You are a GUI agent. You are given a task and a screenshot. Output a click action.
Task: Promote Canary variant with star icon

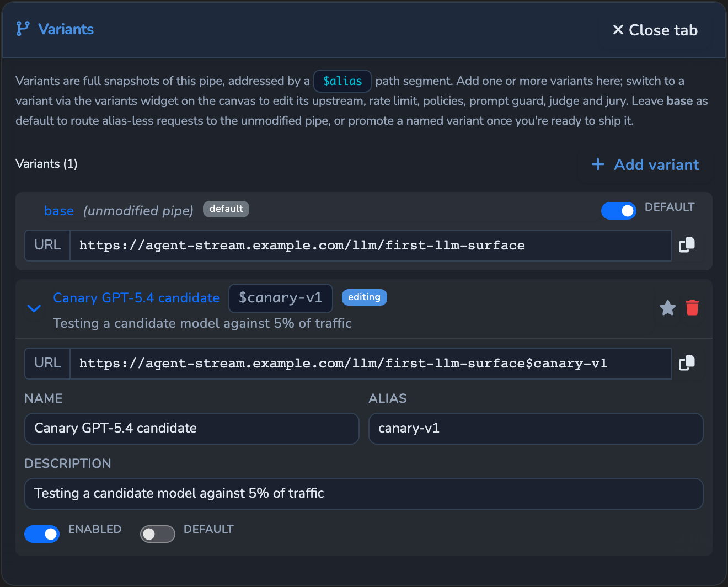click(667, 308)
